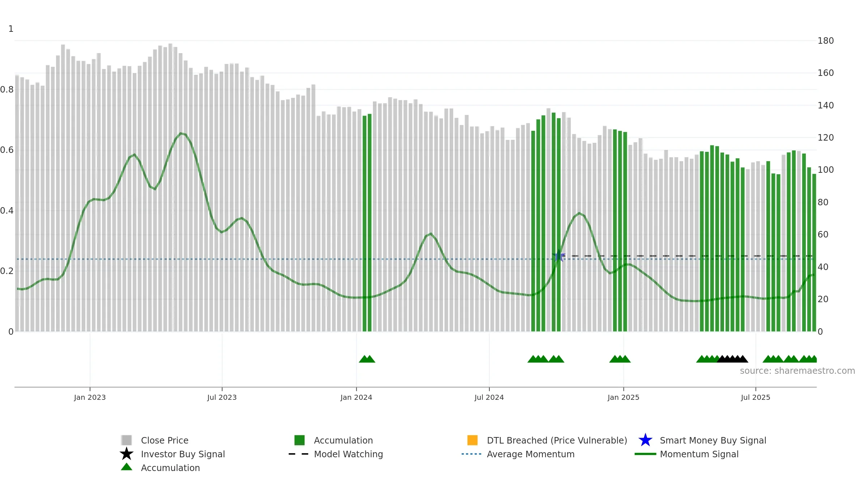Click the source: sharemaestro.com text
This screenshot has height=488, width=868.
(x=797, y=371)
